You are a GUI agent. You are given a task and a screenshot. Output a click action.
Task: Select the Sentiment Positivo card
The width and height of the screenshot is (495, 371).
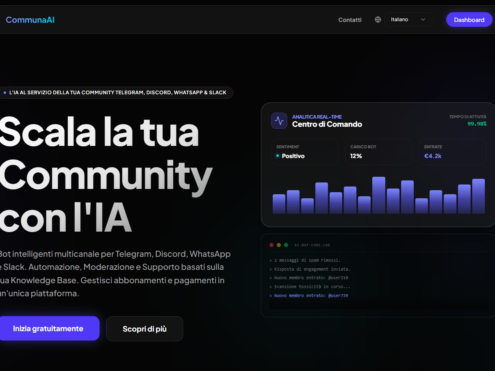305,152
